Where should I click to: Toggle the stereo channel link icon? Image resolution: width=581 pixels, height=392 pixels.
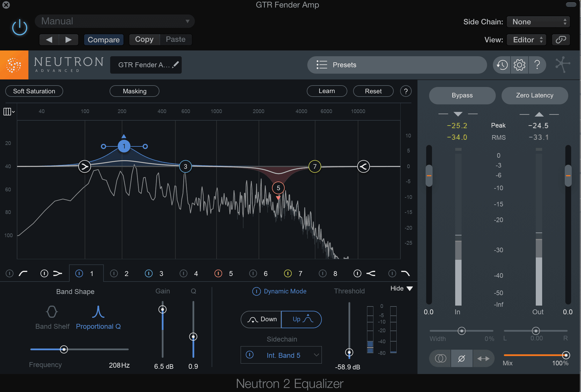pos(440,359)
